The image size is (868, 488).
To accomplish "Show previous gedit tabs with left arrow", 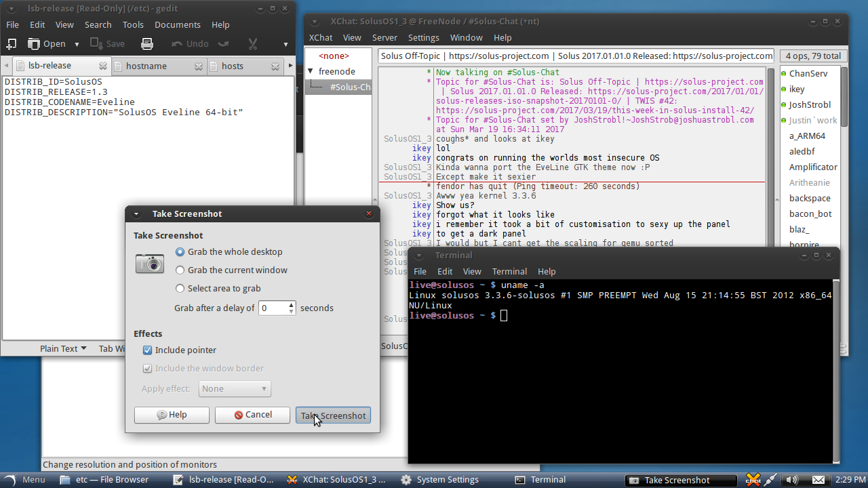I will (x=5, y=66).
